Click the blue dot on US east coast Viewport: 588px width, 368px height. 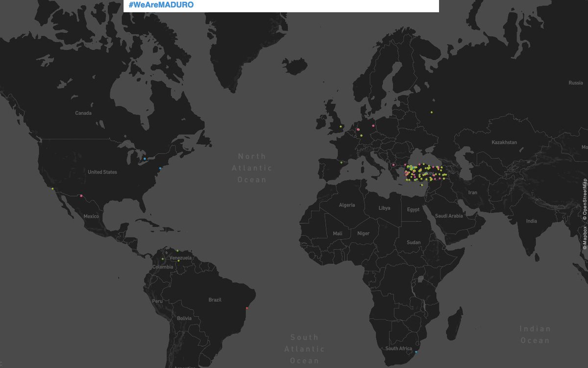[x=160, y=168]
